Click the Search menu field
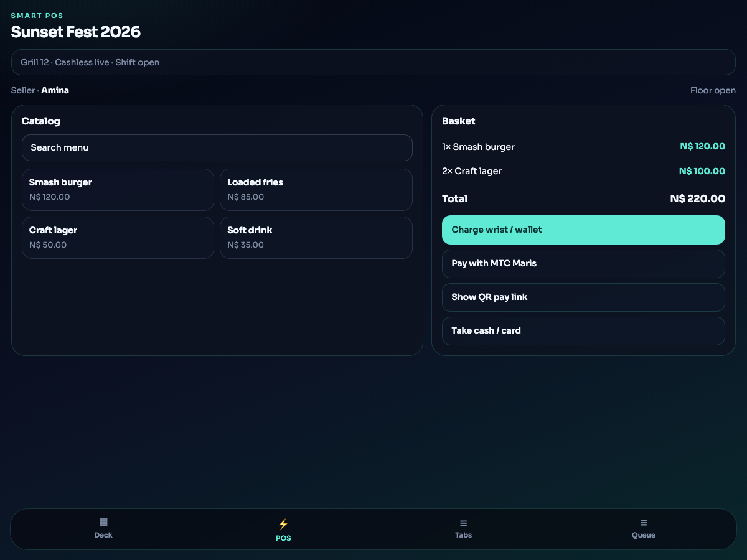747x560 pixels. click(217, 147)
